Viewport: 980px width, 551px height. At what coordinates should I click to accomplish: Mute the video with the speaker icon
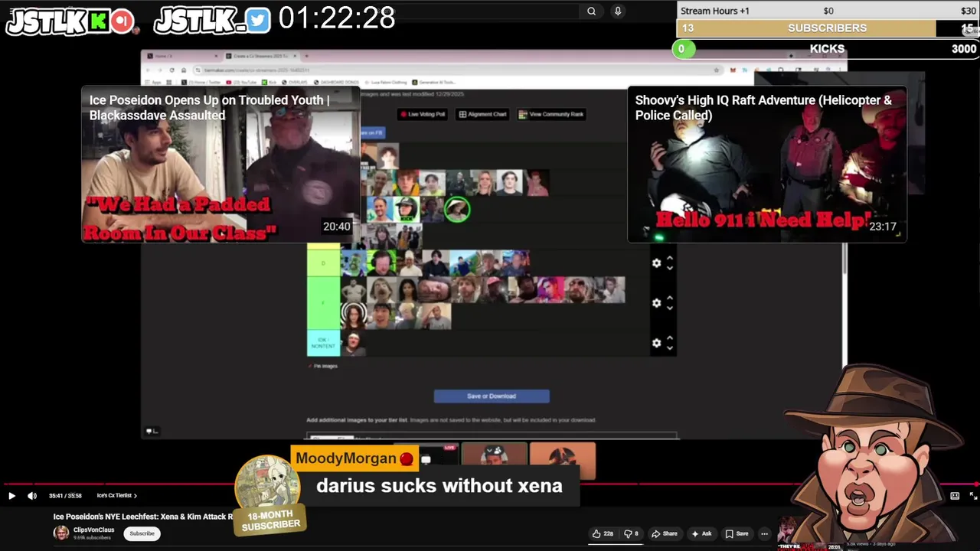point(32,496)
